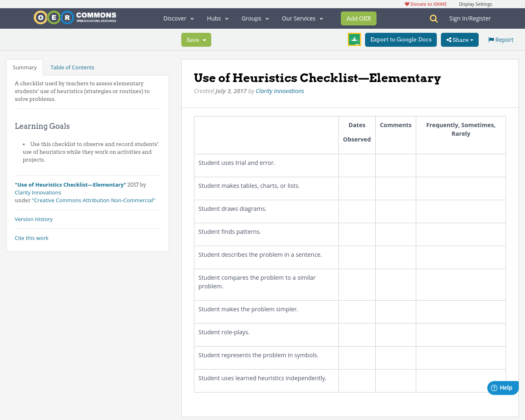This screenshot has height=420, width=525.
Task: Open the Our Services dropdown
Action: point(302,18)
